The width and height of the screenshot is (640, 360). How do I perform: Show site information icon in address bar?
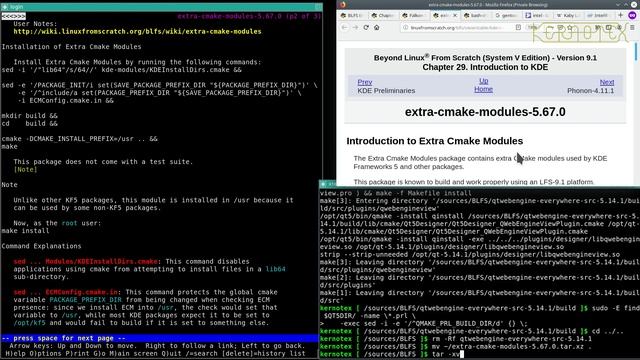pos(405,27)
